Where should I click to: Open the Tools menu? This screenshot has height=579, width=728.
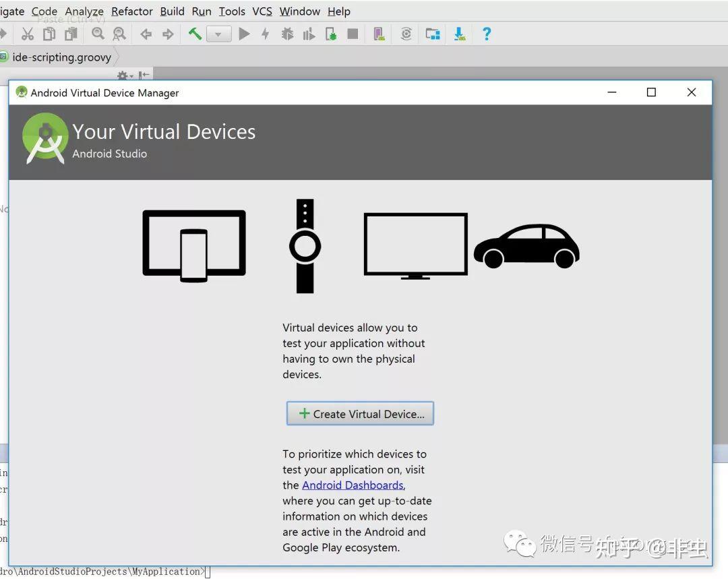(x=232, y=11)
